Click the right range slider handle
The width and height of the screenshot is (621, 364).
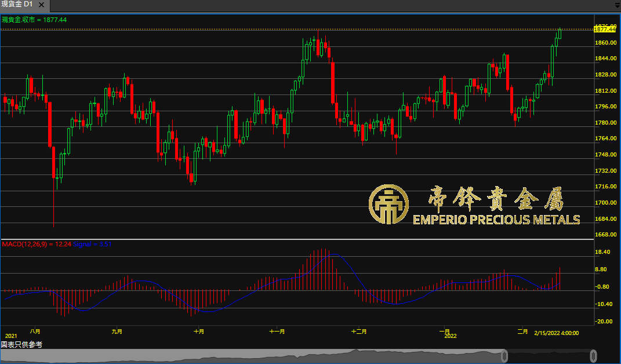point(593,355)
